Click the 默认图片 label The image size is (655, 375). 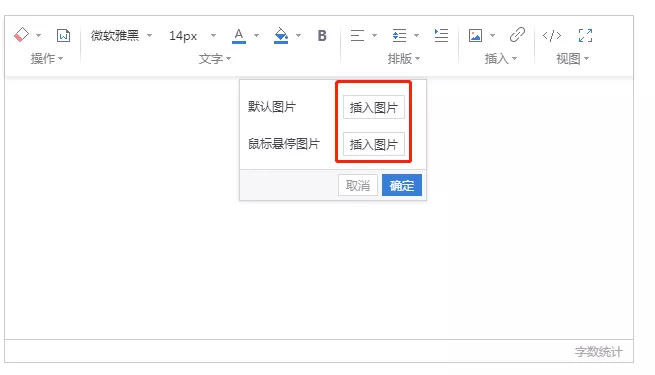(x=272, y=106)
